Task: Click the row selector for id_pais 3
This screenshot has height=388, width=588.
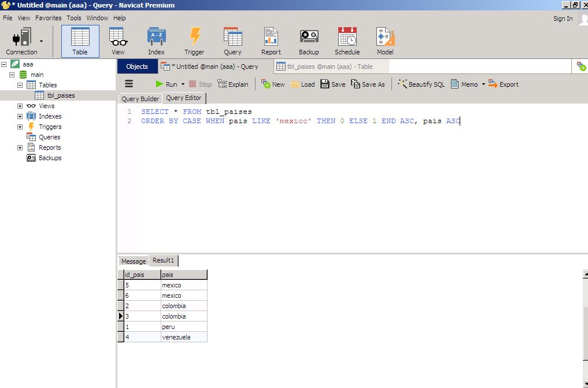Action: tap(121, 316)
